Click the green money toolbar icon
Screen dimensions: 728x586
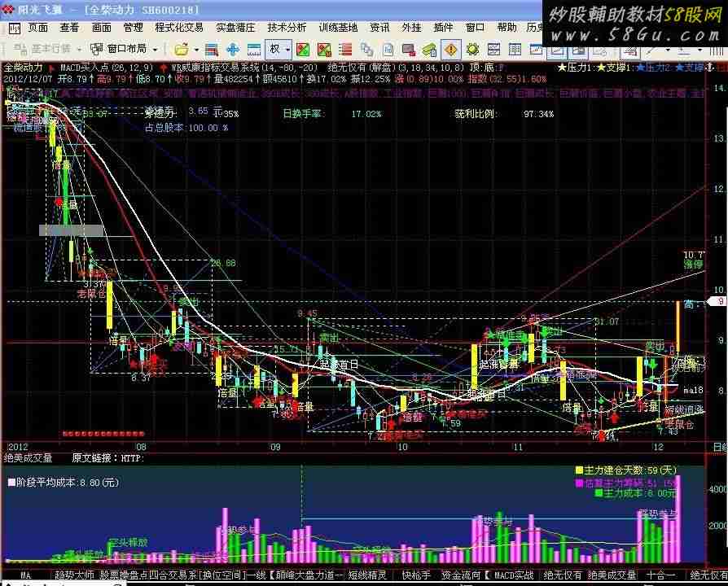429,50
